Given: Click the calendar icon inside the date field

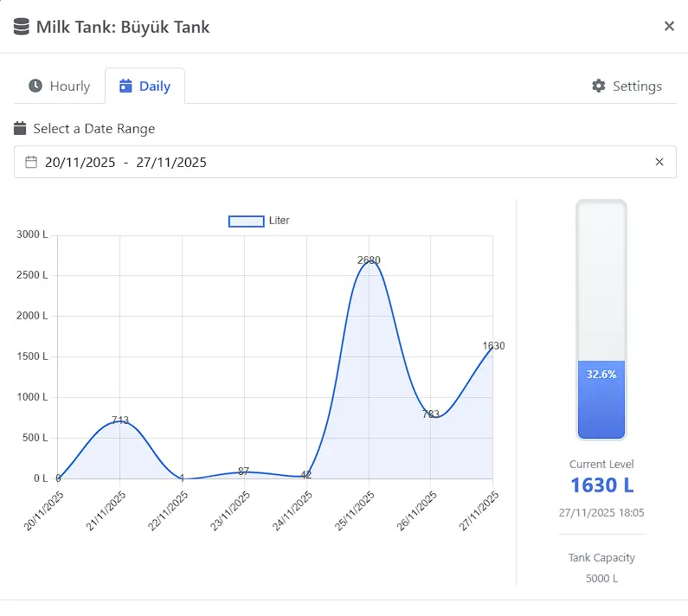Looking at the screenshot, I should [31, 162].
